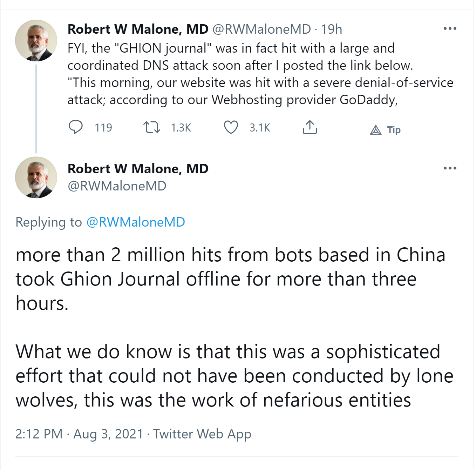Click the retweet arrows icon
This screenshot has height=470, width=476.
coord(152,127)
